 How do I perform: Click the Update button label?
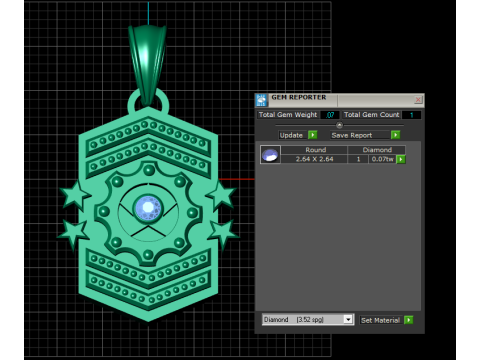(x=291, y=135)
